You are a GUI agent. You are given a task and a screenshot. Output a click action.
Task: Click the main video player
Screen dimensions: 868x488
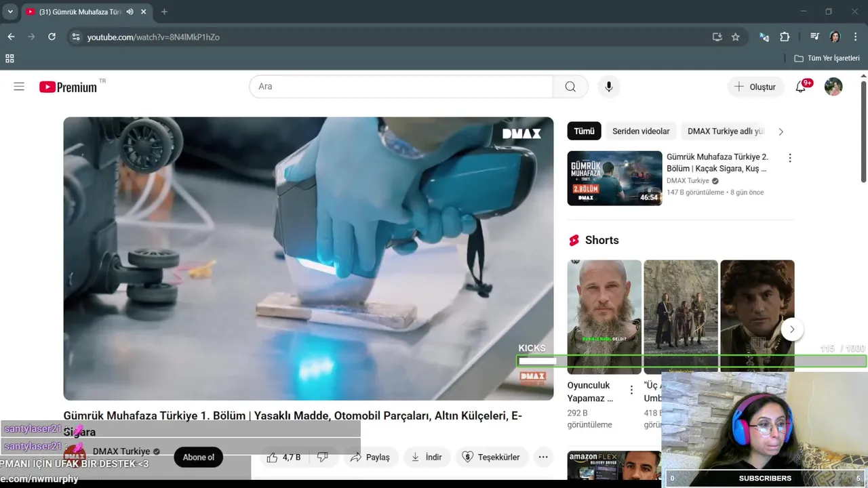pos(309,258)
